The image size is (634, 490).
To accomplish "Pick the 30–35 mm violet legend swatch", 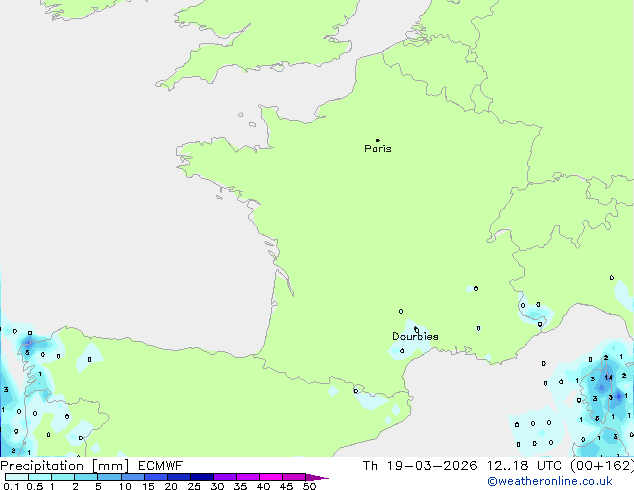I will (x=225, y=477).
